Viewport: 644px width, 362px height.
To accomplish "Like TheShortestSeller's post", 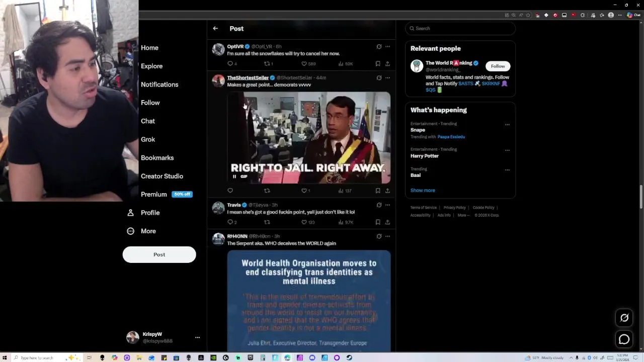I will [304, 191].
